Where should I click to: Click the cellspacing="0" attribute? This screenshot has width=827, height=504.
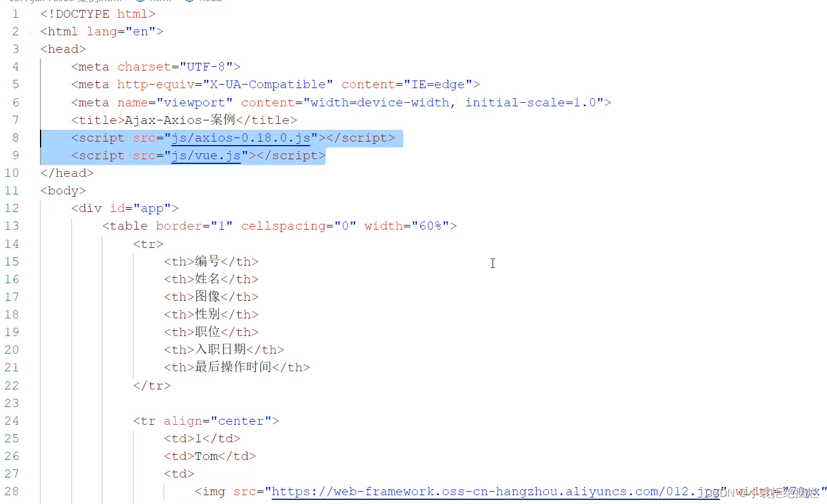pyautogui.click(x=299, y=226)
